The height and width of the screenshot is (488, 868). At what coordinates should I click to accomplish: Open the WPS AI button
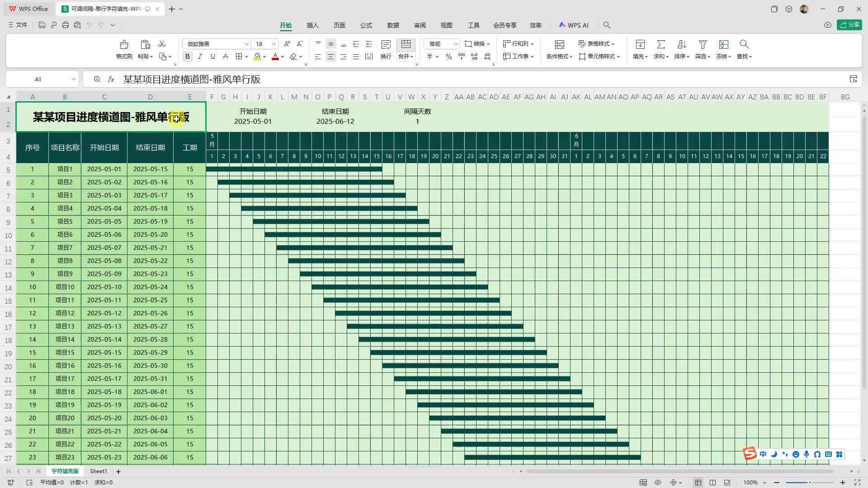point(574,25)
